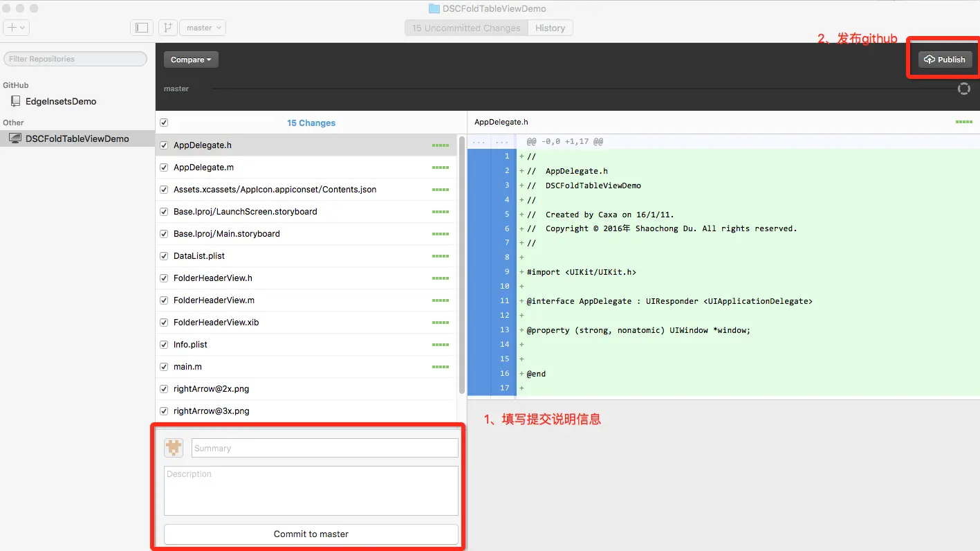Image resolution: width=980 pixels, height=551 pixels.
Task: Select the main.m file row
Action: 306,367
